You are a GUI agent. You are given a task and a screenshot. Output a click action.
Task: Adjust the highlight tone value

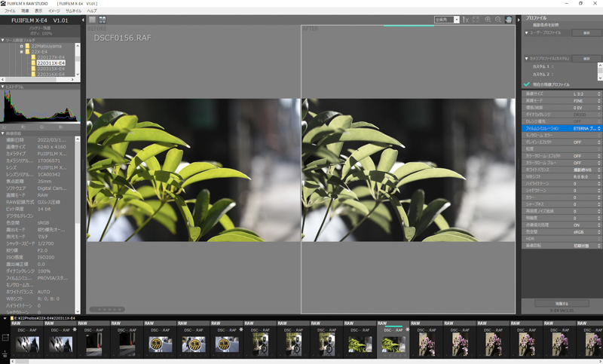pyautogui.click(x=562, y=184)
